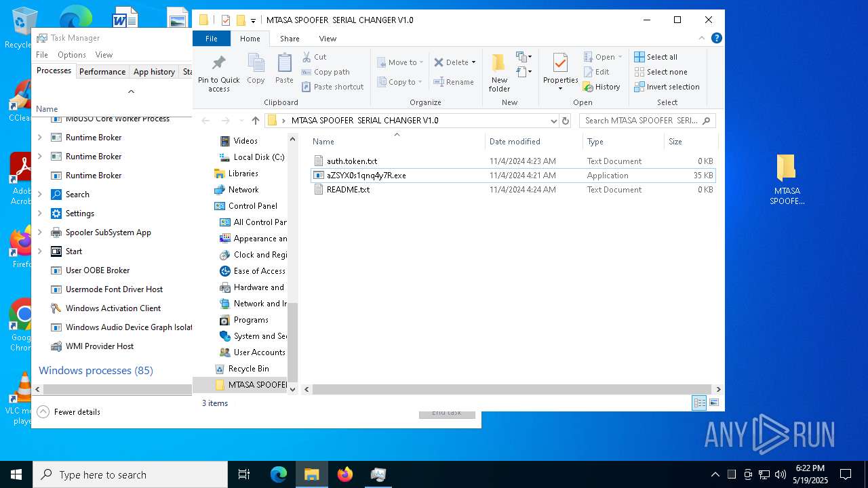Click the Rename button
This screenshot has width=868, height=488.
point(454,82)
